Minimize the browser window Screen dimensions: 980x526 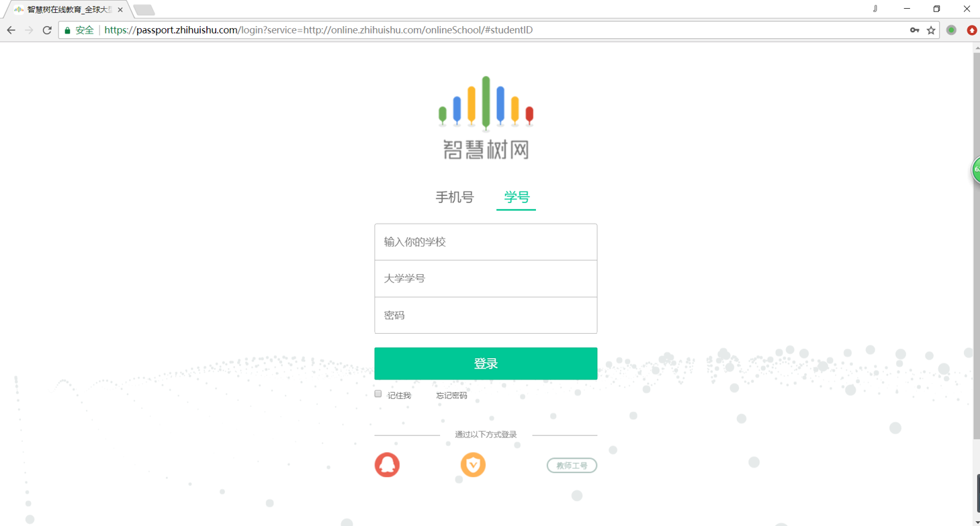(x=907, y=9)
